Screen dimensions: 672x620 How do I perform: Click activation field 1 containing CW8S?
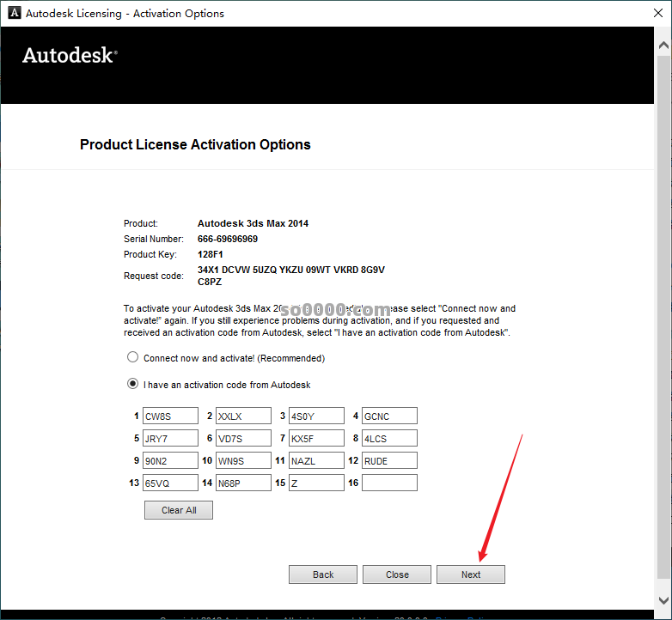point(170,416)
